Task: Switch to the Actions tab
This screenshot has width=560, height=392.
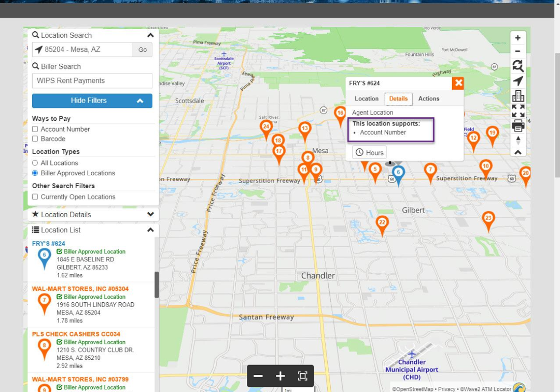Action: pyautogui.click(x=429, y=99)
